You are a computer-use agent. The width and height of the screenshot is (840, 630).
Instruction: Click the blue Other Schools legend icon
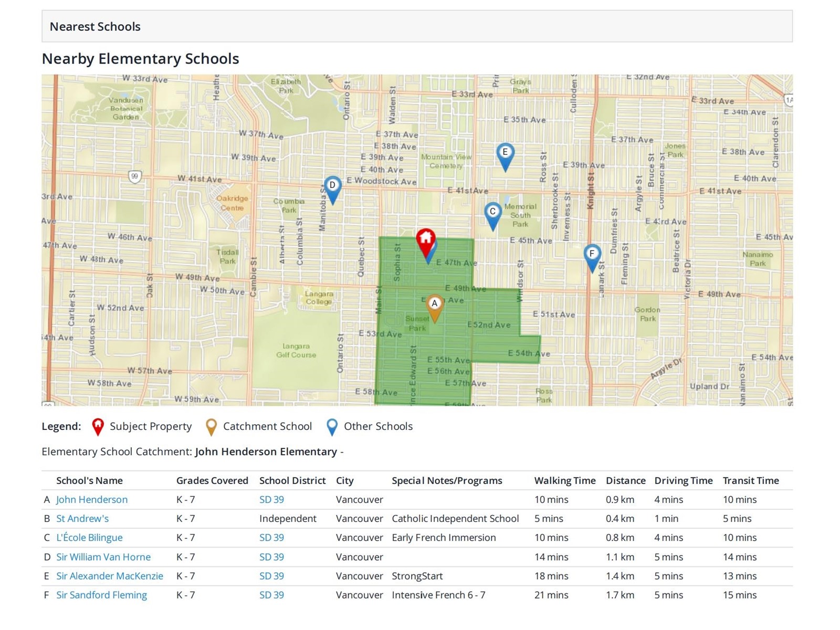coord(332,427)
